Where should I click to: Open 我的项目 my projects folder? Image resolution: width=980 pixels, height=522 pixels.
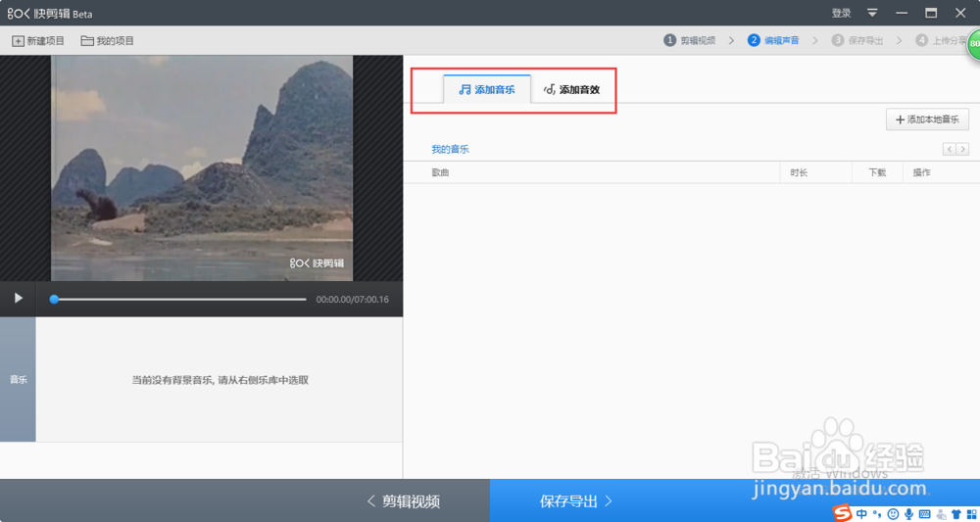108,41
